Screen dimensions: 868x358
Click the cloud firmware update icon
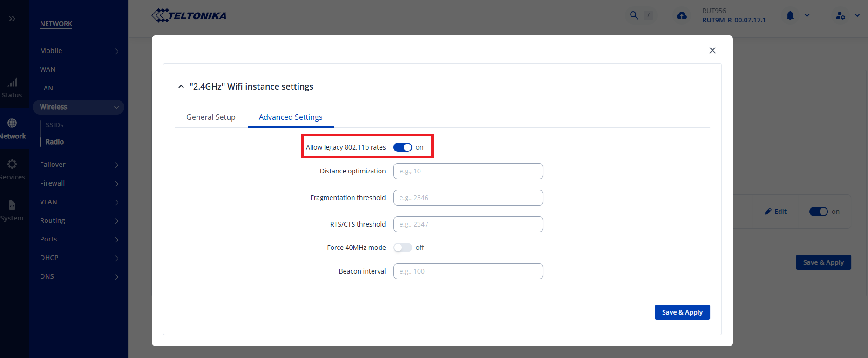click(x=682, y=16)
